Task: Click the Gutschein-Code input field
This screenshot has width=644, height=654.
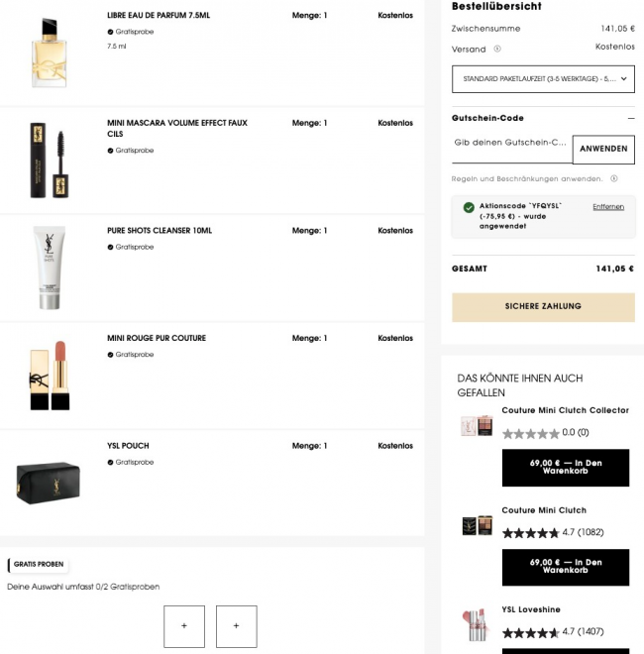Action: point(511,144)
